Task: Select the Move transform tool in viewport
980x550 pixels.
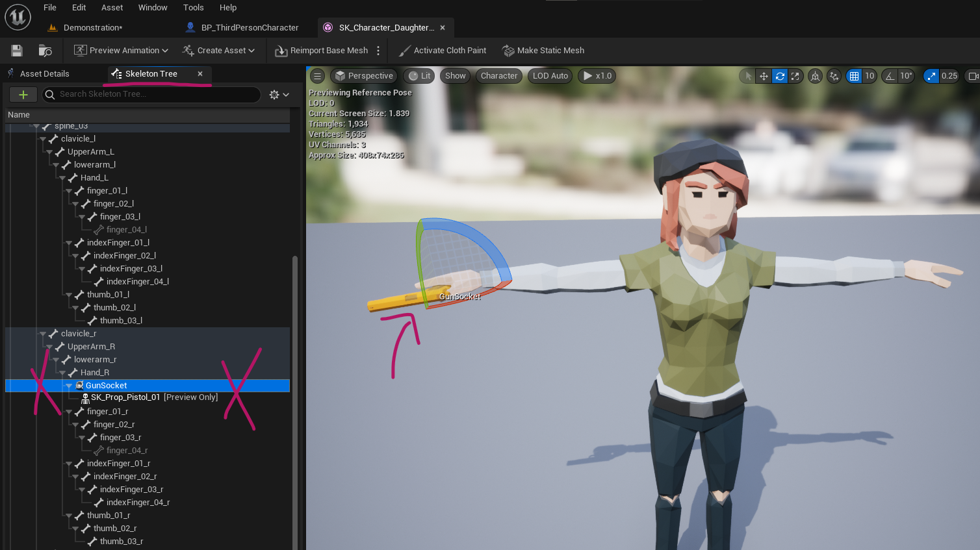Action: coord(764,76)
